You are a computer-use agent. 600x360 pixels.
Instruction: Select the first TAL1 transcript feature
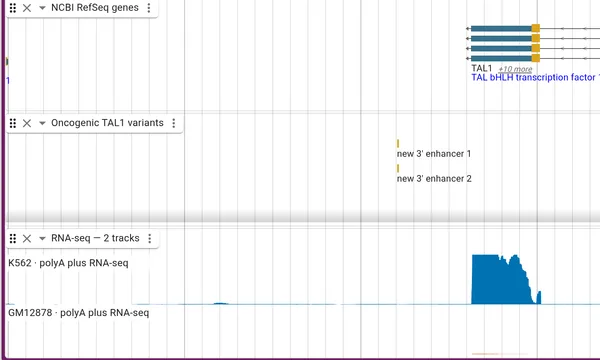coord(533,28)
